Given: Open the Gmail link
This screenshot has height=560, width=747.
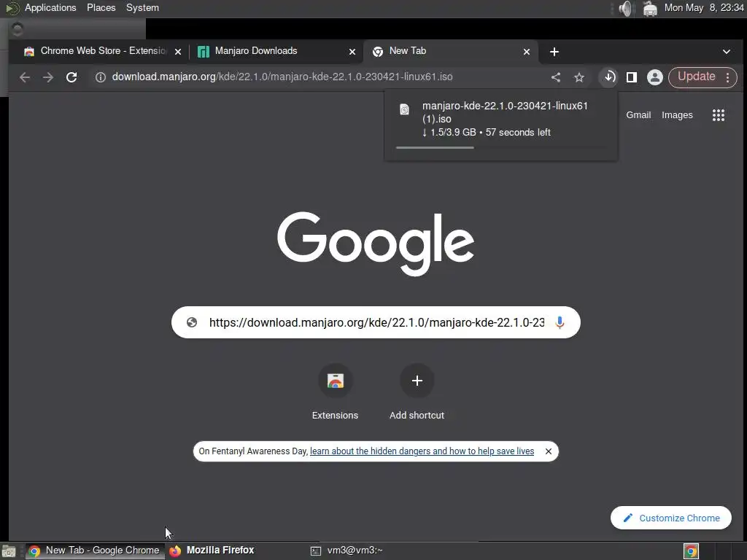Looking at the screenshot, I should [x=638, y=114].
